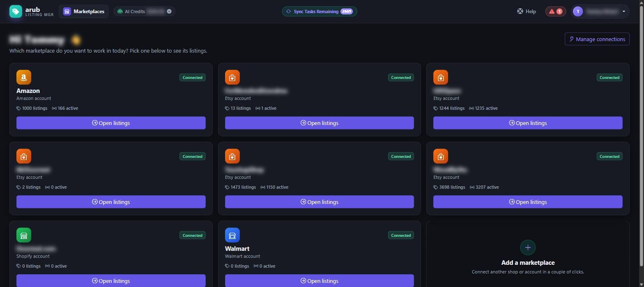Screen dimensions: 644x287
Task: Open the Marketplaces tab
Action: click(84, 12)
